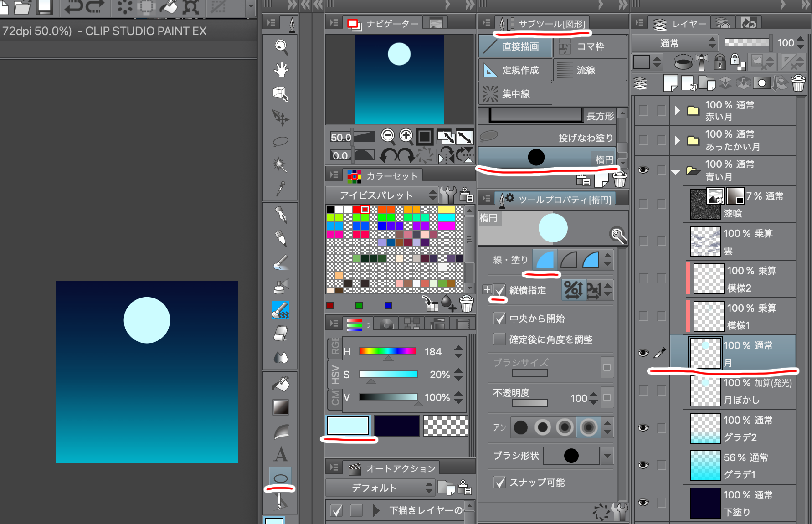Select the 雲 layer thumbnail
The image size is (812, 524).
pyautogui.click(x=705, y=241)
